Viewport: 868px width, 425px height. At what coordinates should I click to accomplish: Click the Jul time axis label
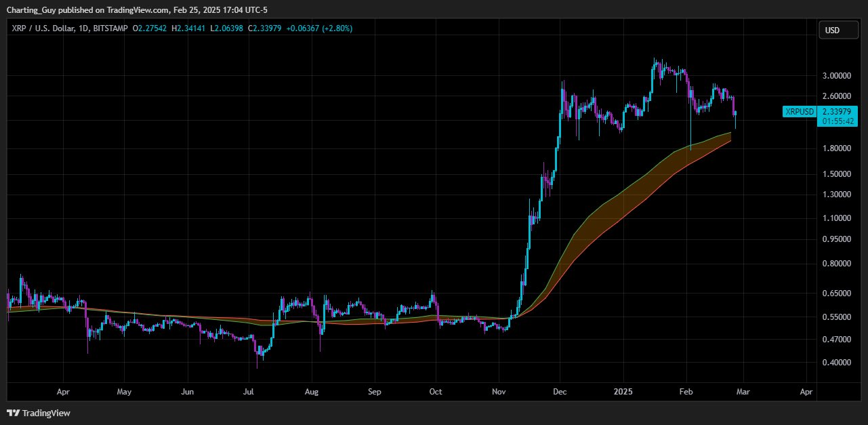(249, 392)
